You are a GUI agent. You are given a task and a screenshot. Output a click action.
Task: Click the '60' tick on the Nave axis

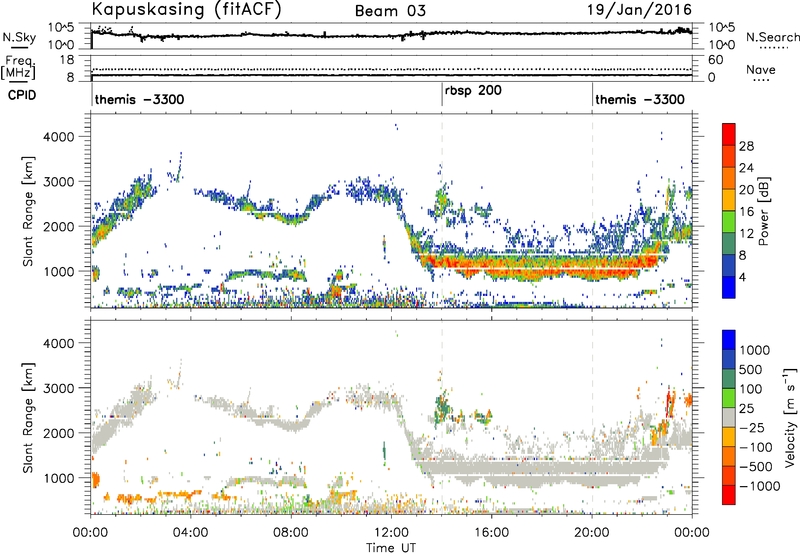pos(715,60)
